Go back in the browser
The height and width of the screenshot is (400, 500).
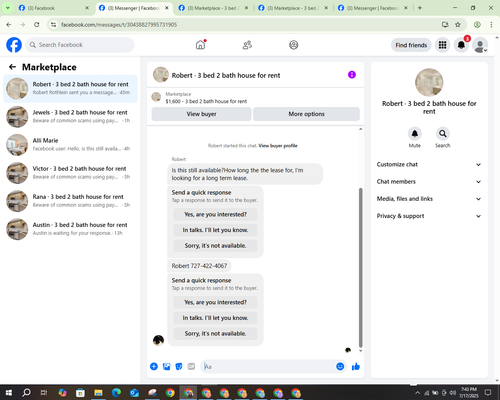click(9, 25)
